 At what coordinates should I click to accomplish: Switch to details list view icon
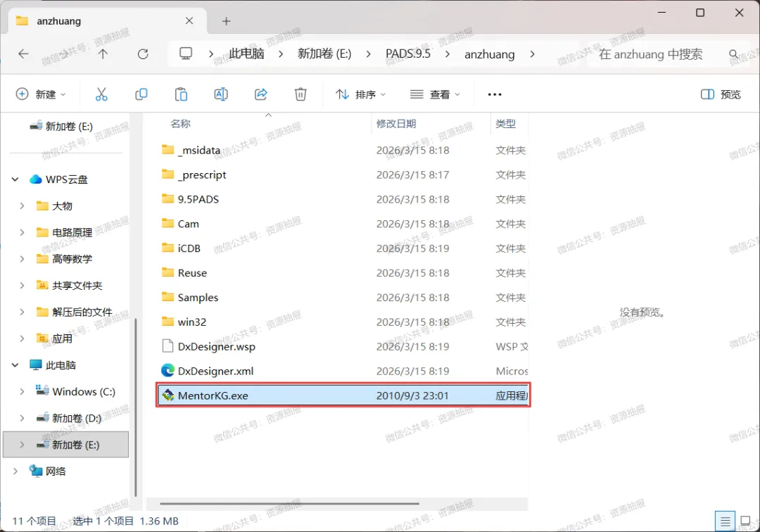point(725,521)
